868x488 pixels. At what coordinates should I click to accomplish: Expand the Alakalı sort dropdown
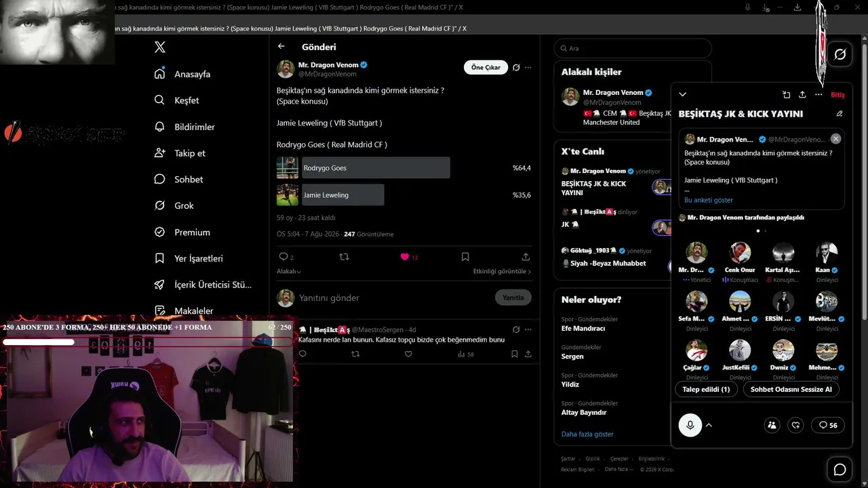pos(289,271)
